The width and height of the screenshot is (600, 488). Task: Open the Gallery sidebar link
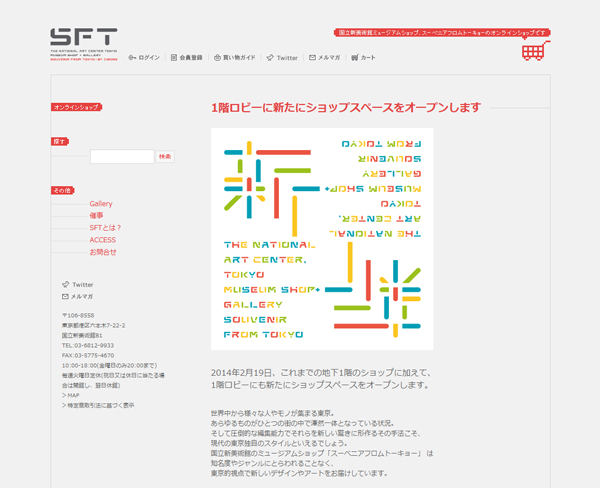tap(101, 204)
